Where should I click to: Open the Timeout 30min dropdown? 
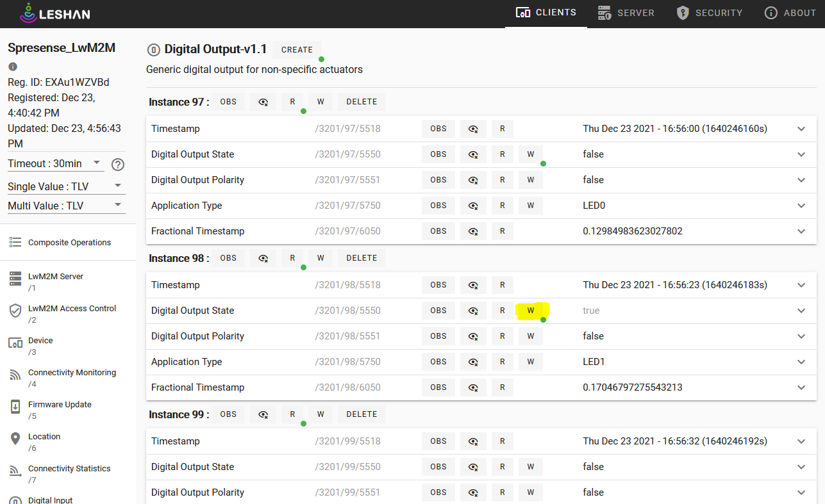coord(55,163)
